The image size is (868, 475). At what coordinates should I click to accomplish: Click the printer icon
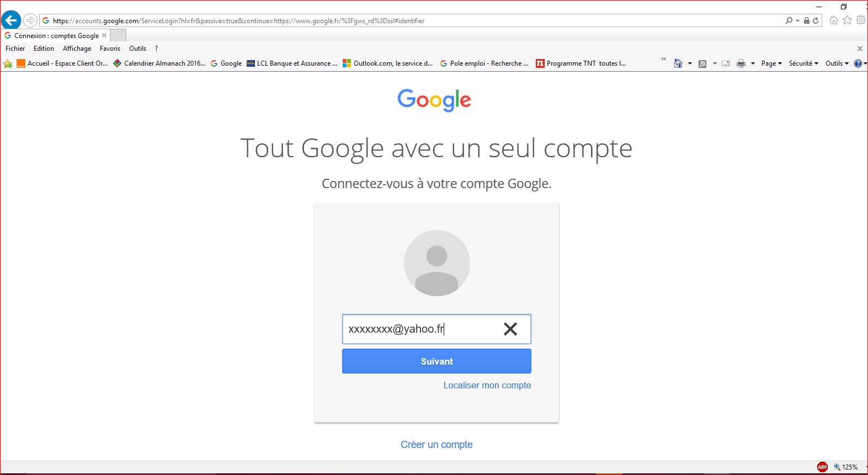pyautogui.click(x=741, y=63)
